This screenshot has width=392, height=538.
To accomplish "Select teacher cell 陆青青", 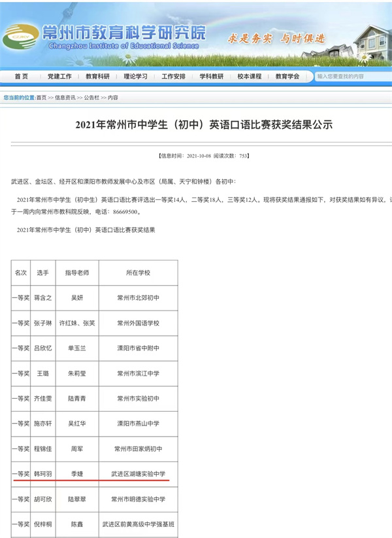I will [77, 399].
